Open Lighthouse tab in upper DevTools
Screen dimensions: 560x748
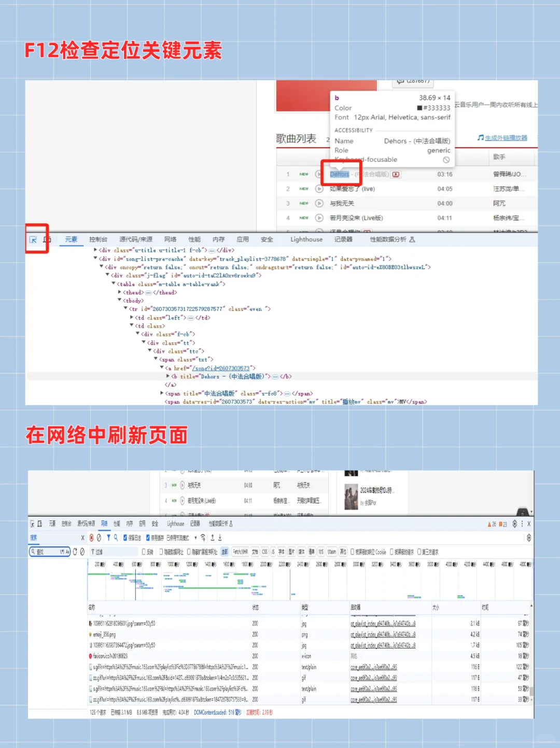pyautogui.click(x=306, y=239)
